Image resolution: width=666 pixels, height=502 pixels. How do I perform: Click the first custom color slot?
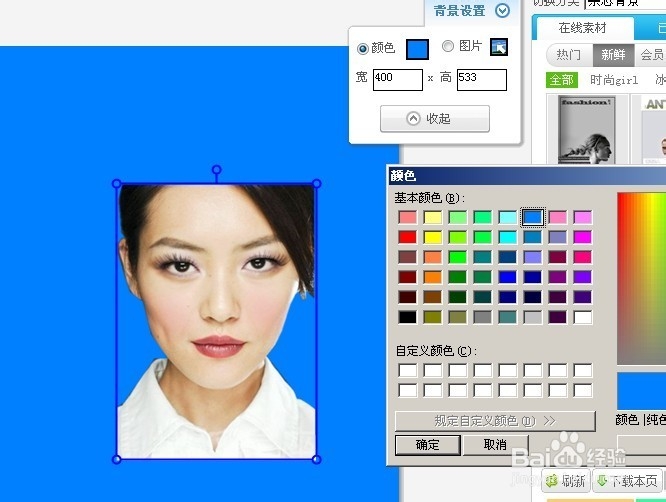coord(408,370)
